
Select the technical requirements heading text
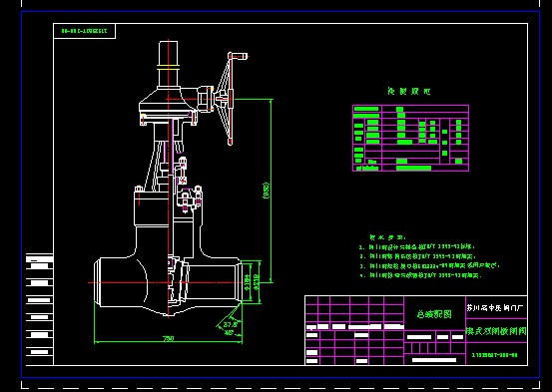tap(387, 237)
